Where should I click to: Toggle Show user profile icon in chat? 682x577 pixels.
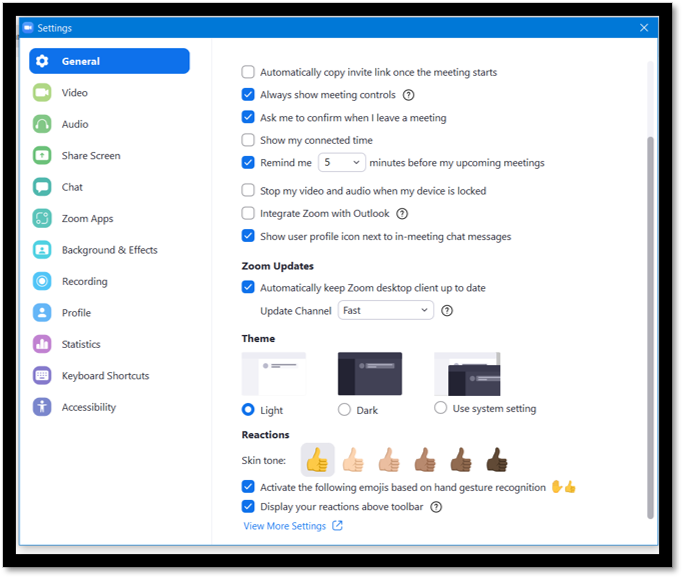tap(248, 236)
